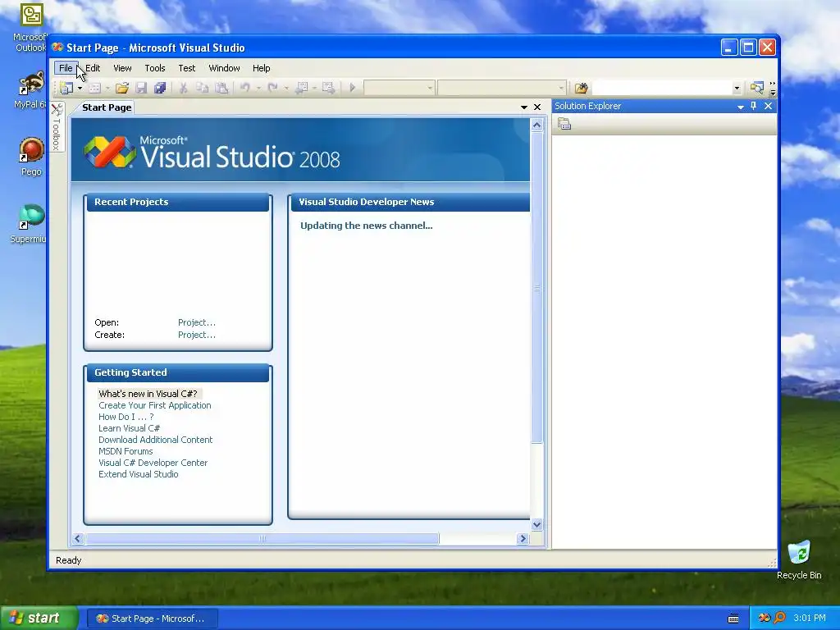Click Create Project link in Recent Projects
This screenshot has height=630, width=840.
pos(197,335)
